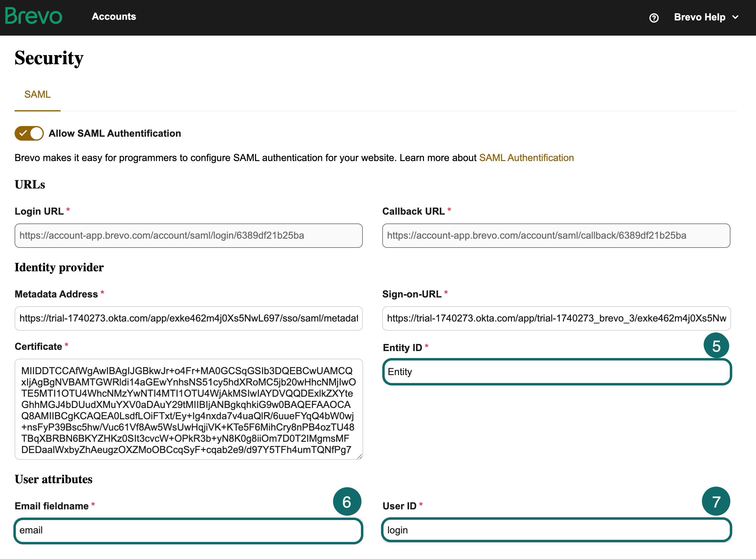The image size is (756, 559).
Task: Click the Brevo logo
Action: pos(33,16)
